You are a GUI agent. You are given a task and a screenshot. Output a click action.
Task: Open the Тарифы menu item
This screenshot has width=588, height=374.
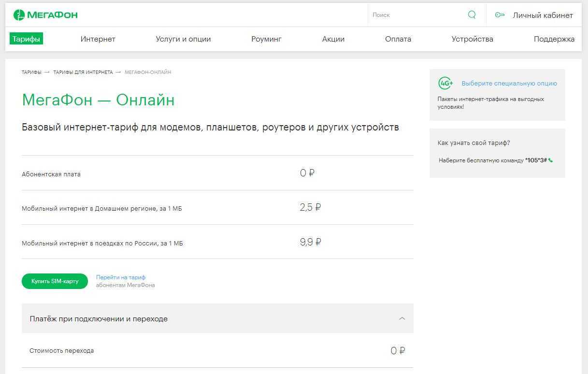click(26, 39)
